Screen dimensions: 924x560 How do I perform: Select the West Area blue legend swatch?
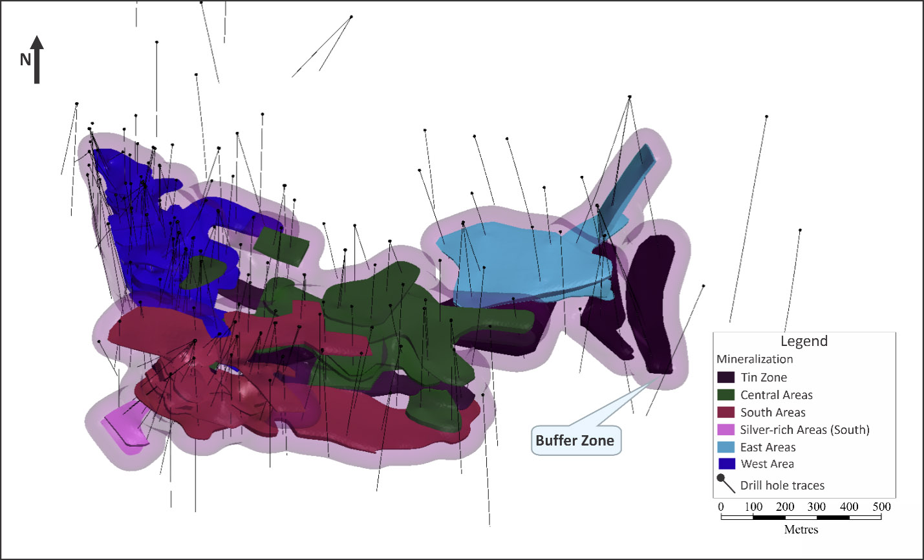point(726,464)
